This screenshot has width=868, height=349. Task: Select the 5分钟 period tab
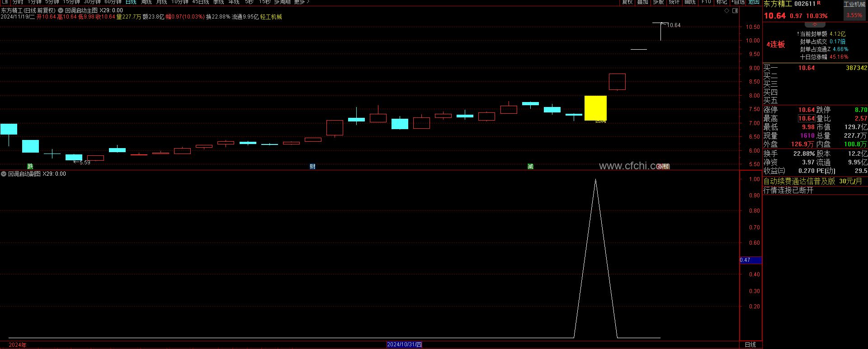[52, 2]
